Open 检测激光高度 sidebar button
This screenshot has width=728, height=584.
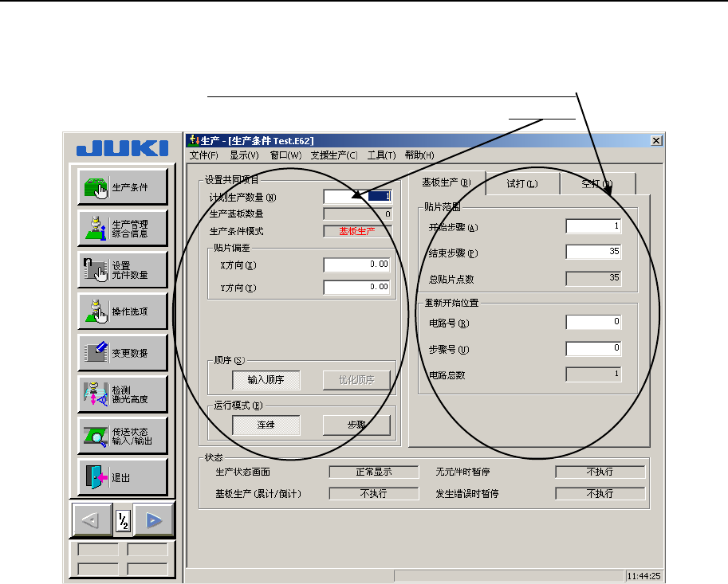coord(123,394)
